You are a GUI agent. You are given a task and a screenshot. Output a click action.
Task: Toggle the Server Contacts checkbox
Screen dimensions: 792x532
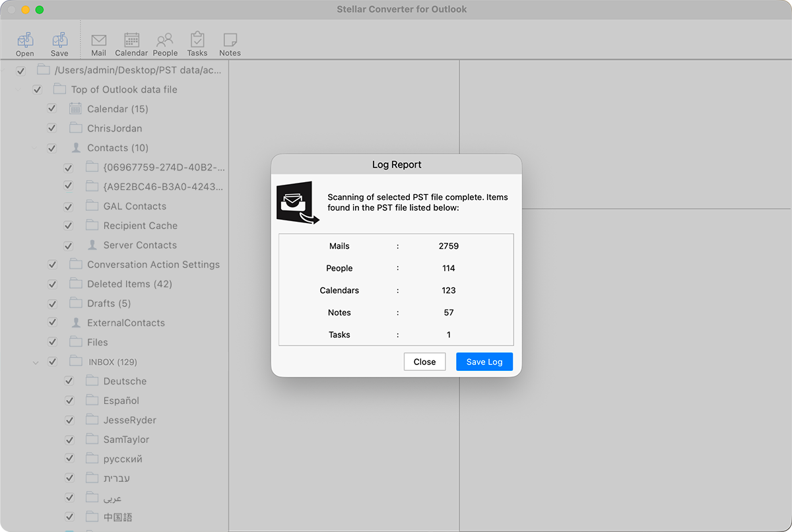tap(68, 246)
